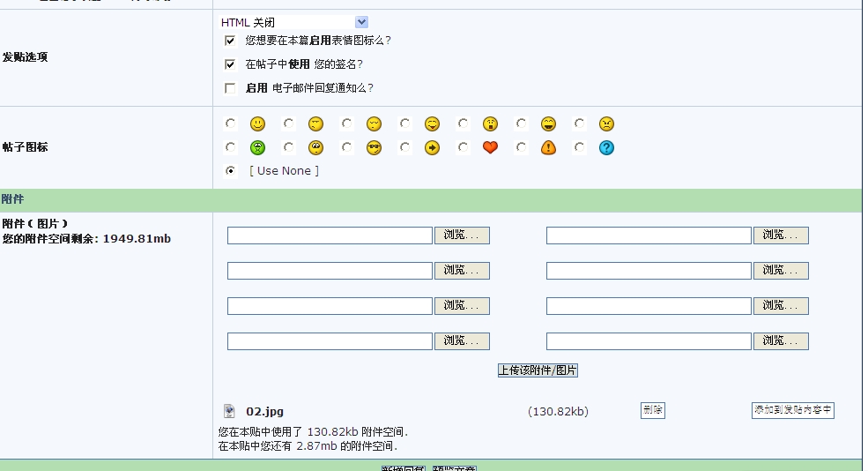Viewport: 868px width, 471px height.
Task: Click the angry red-faced smiley icon
Action: [x=606, y=124]
